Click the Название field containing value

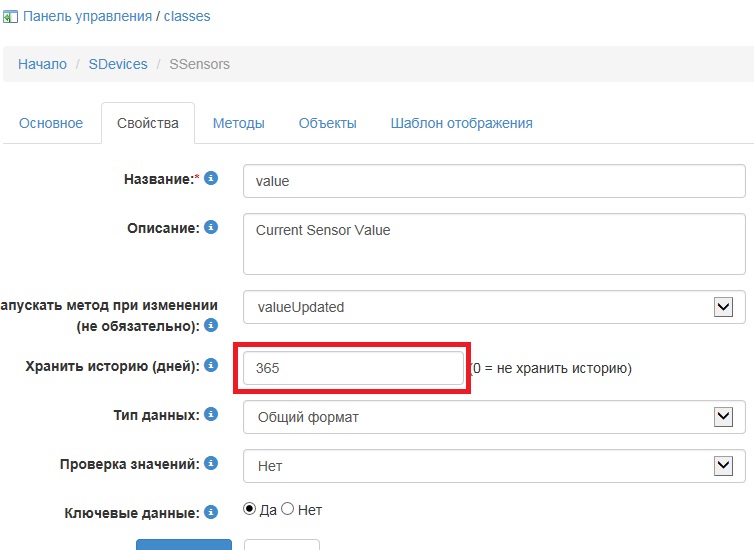494,182
